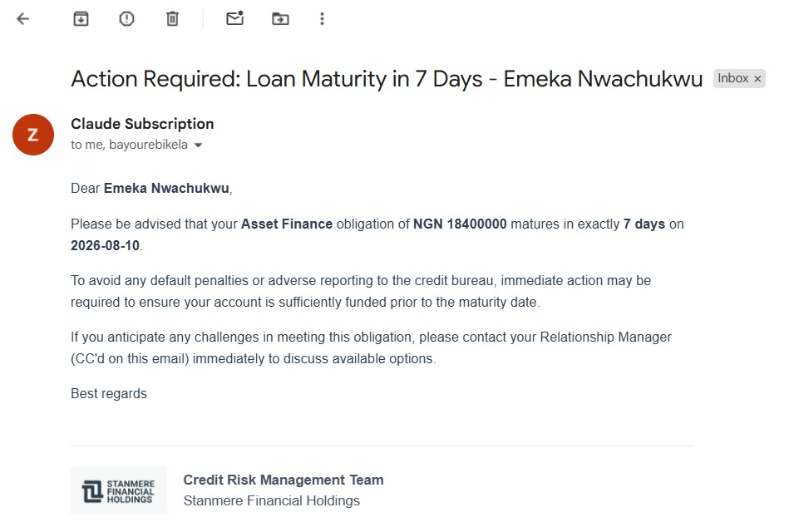The height and width of the screenshot is (532, 799).
Task: Expand recipient details dropdown arrow
Action: (x=198, y=145)
